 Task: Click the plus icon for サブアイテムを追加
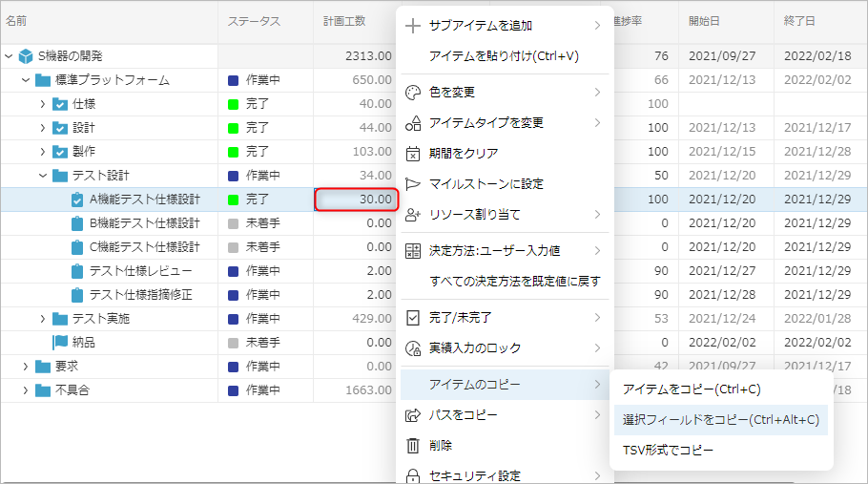point(413,26)
